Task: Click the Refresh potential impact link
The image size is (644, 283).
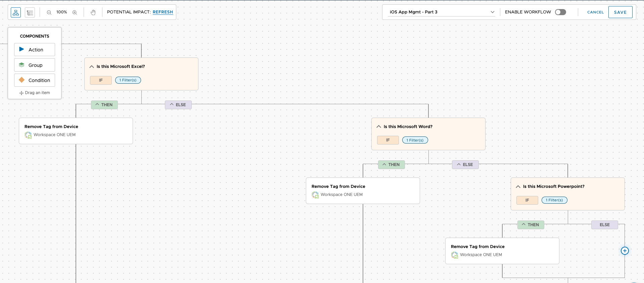Action: pyautogui.click(x=163, y=12)
